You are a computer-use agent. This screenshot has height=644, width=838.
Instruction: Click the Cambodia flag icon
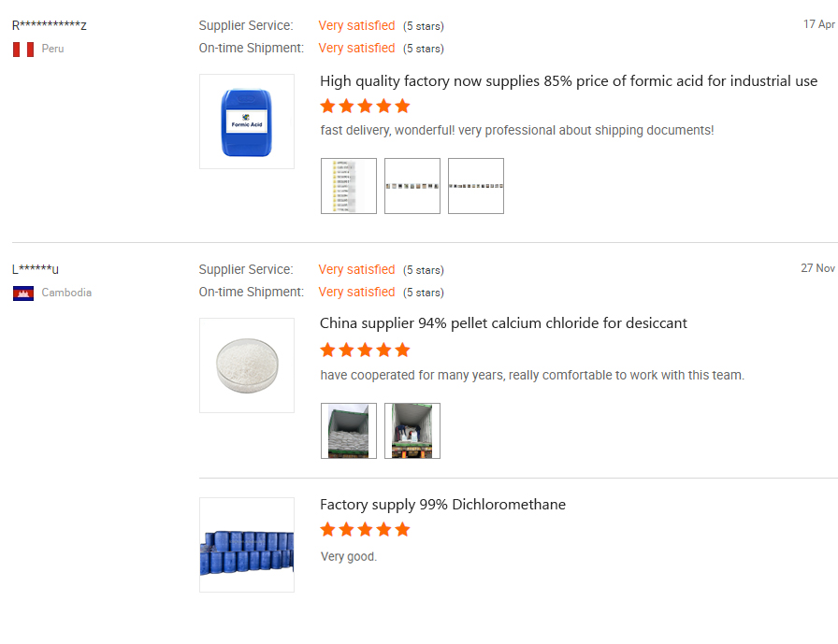[x=23, y=293]
